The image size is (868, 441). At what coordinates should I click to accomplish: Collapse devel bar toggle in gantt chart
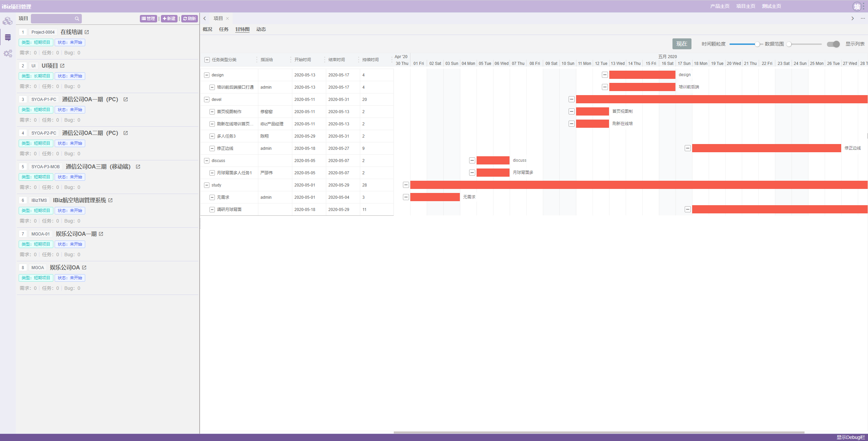click(572, 99)
